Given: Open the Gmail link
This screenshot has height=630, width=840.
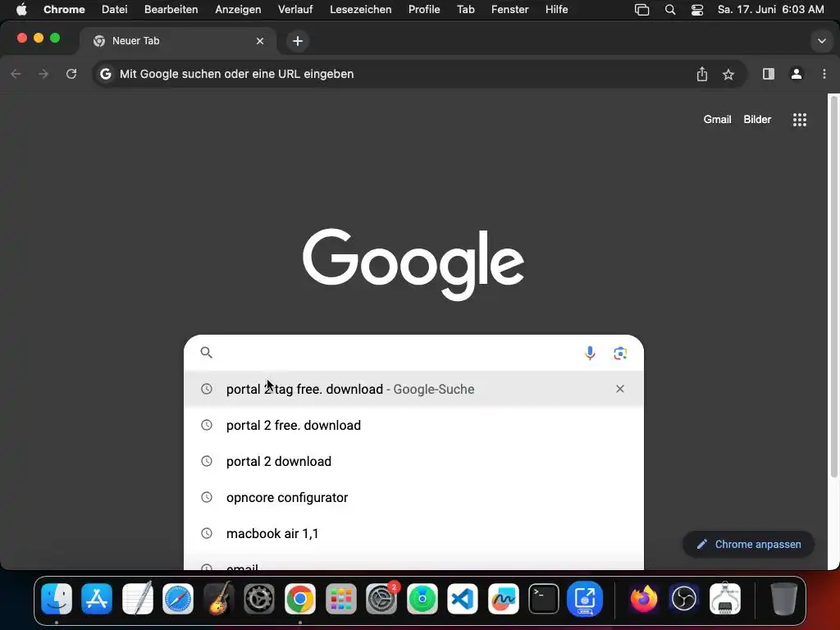Looking at the screenshot, I should (x=717, y=120).
